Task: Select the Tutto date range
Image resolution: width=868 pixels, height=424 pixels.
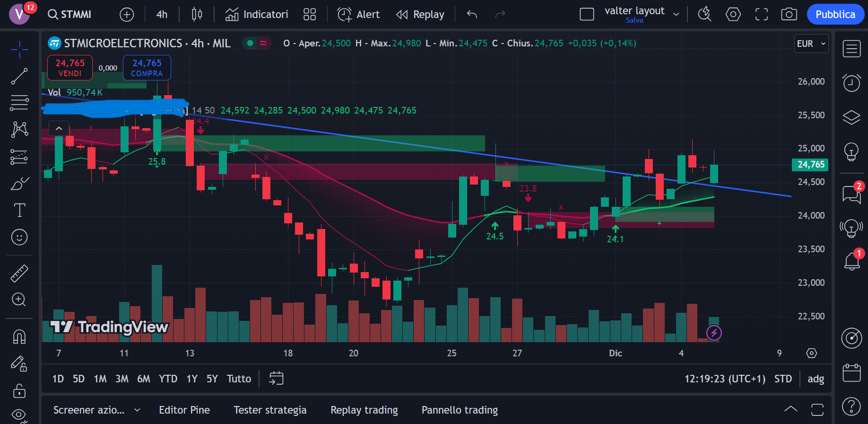Action: click(239, 379)
